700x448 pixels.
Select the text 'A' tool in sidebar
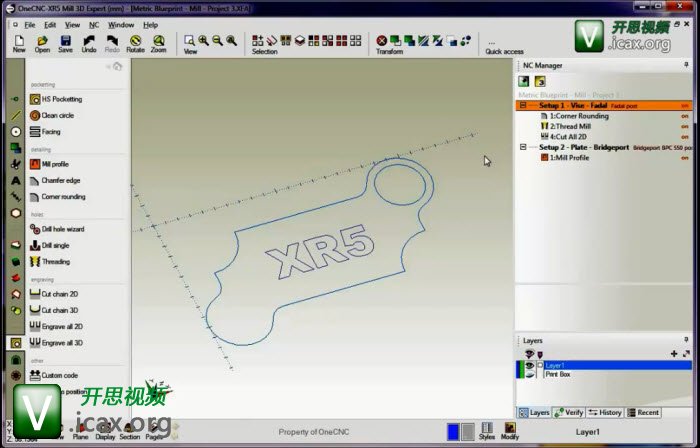pyautogui.click(x=16, y=181)
